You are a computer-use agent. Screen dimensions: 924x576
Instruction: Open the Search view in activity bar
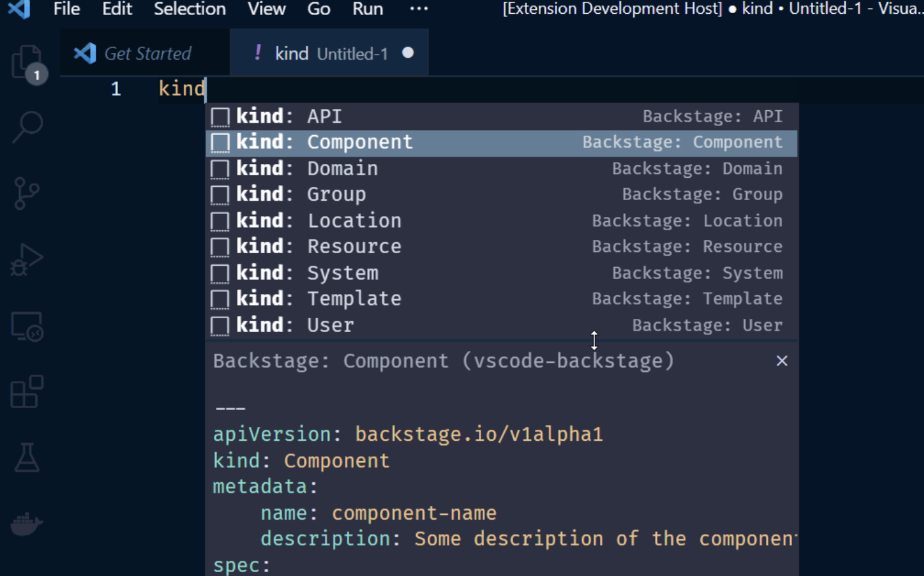27,127
